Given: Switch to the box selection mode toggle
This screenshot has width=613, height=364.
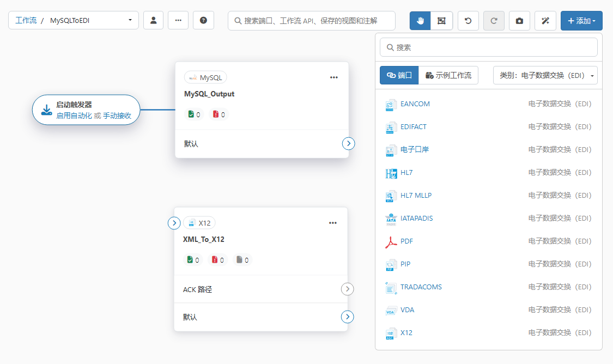Looking at the screenshot, I should click(441, 21).
